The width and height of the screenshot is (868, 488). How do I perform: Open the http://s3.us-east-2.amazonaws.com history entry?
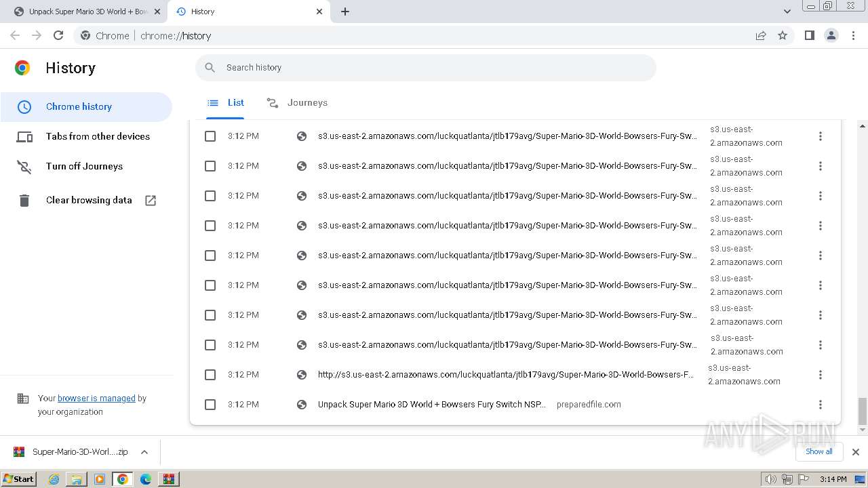point(506,374)
